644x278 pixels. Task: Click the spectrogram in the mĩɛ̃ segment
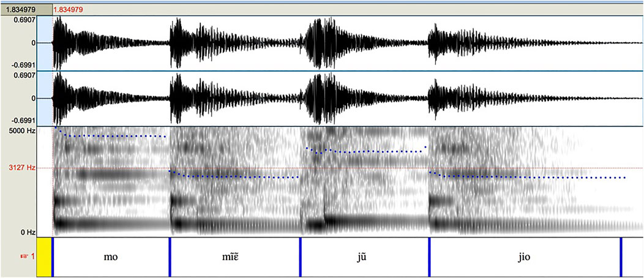click(234, 181)
